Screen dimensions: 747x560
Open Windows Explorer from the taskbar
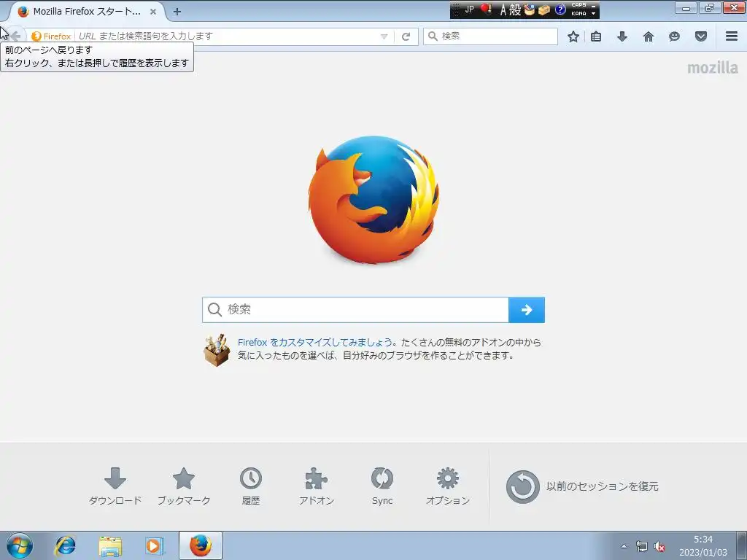click(110, 545)
